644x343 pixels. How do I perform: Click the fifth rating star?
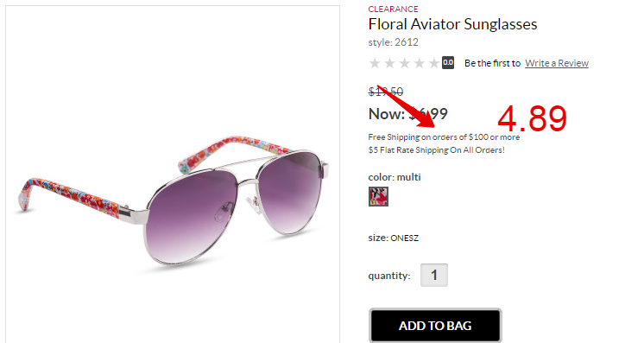coord(434,63)
